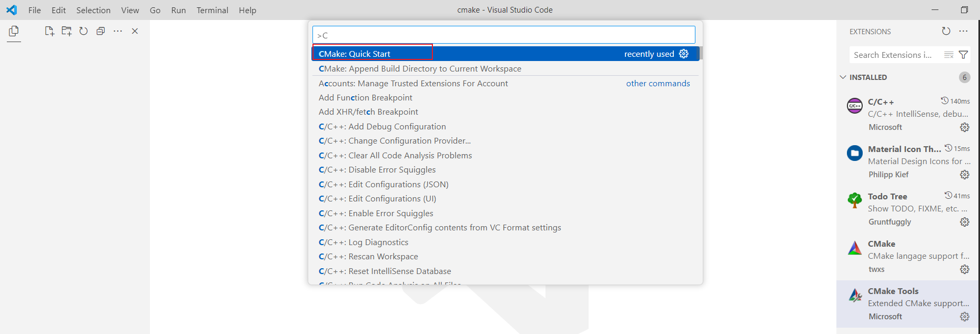The height and width of the screenshot is (334, 980).
Task: Open the Explorer view icon
Action: 14,32
